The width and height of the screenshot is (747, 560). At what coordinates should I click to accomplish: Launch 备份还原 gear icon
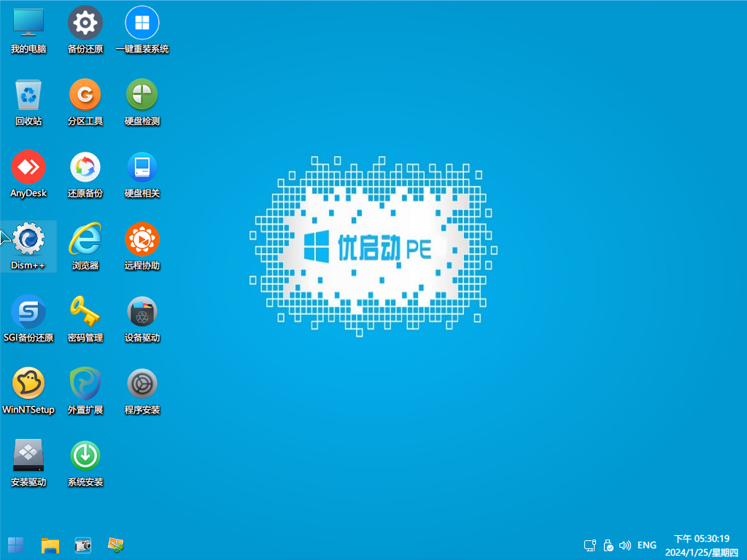point(85,29)
